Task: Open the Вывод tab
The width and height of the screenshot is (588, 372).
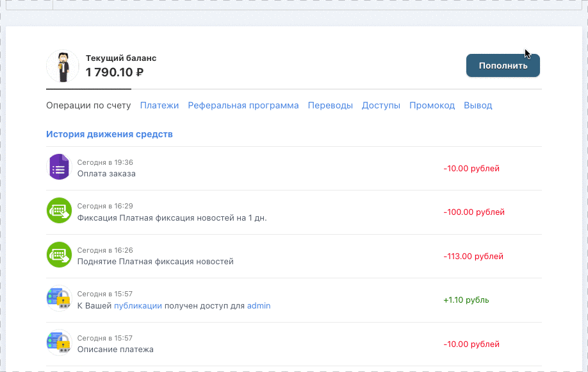Action: click(478, 105)
